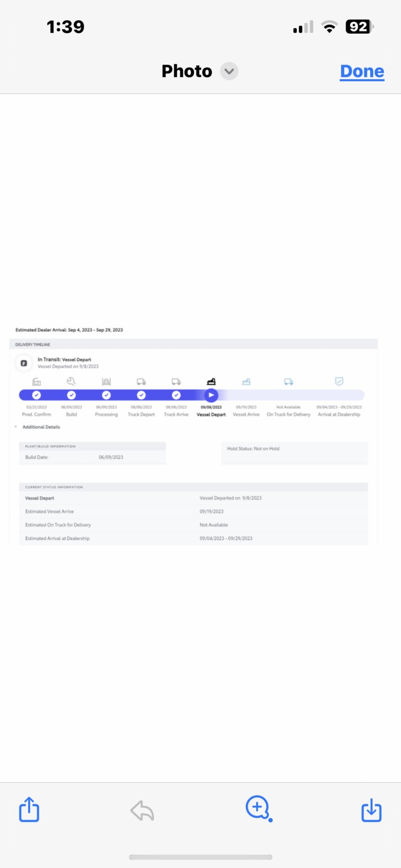401x868 pixels.
Task: Tap the share icon in bottom toolbar
Action: coord(29,809)
